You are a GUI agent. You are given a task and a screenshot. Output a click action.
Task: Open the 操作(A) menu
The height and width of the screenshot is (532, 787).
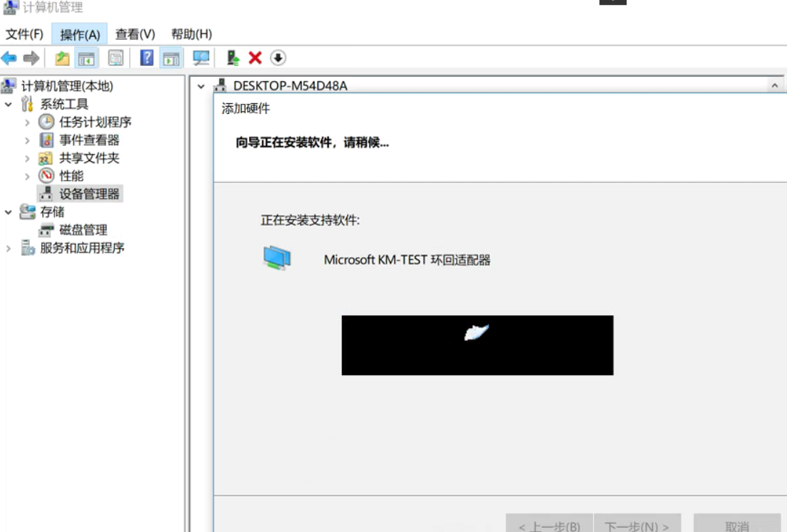[x=79, y=34]
